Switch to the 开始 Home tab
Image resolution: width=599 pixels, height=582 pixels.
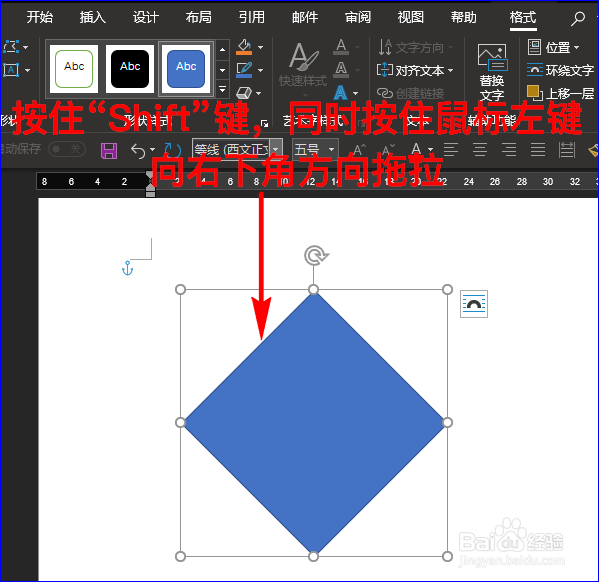(40, 17)
